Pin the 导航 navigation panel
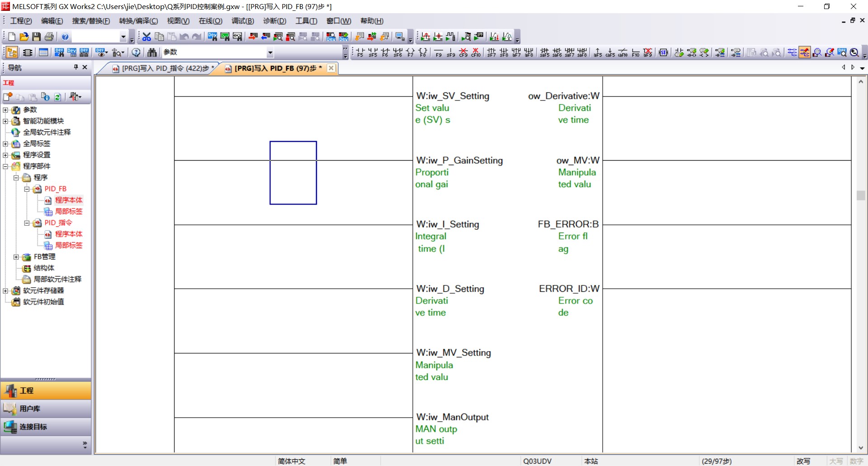This screenshot has width=868, height=466. [x=76, y=67]
